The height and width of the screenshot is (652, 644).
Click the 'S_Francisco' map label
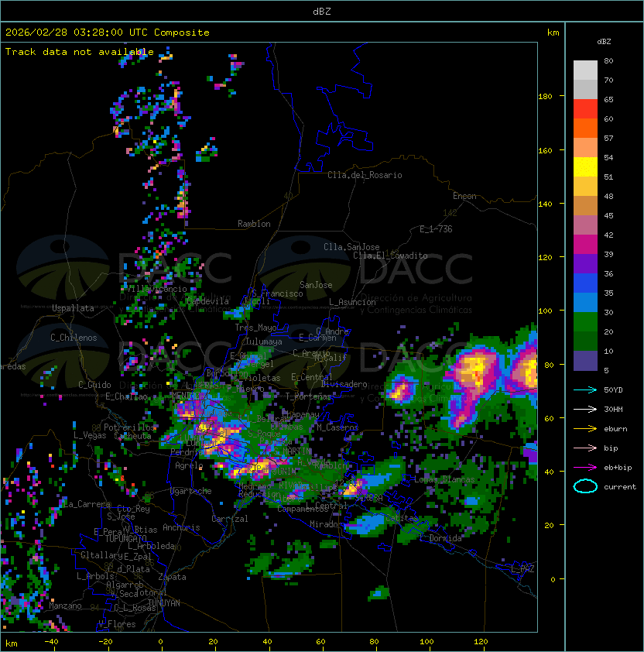click(277, 293)
